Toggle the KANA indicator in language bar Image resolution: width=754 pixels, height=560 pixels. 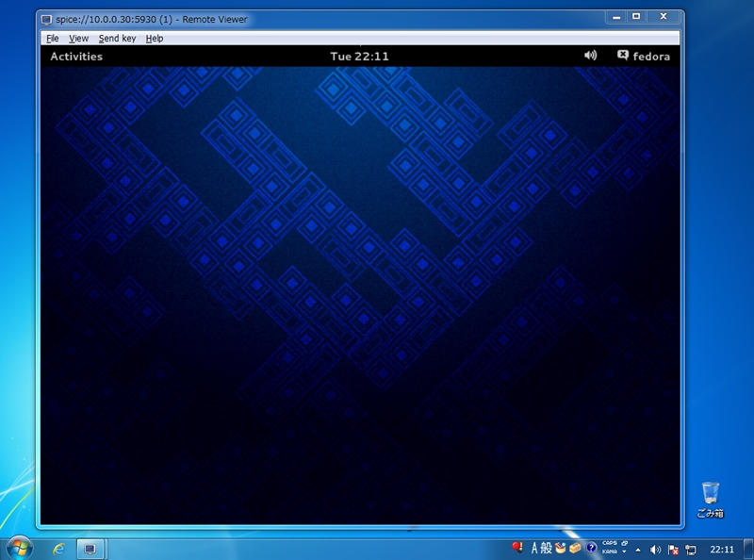pyautogui.click(x=609, y=552)
